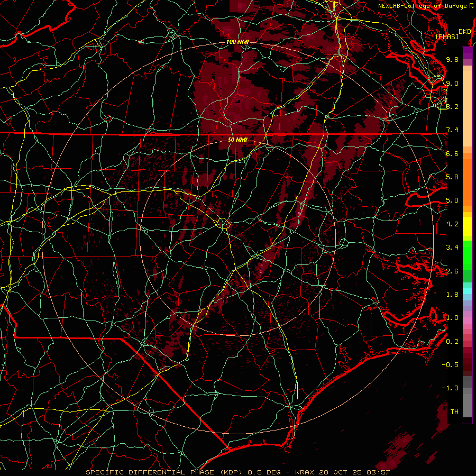Click the 2.6 color scale value

coord(452,271)
